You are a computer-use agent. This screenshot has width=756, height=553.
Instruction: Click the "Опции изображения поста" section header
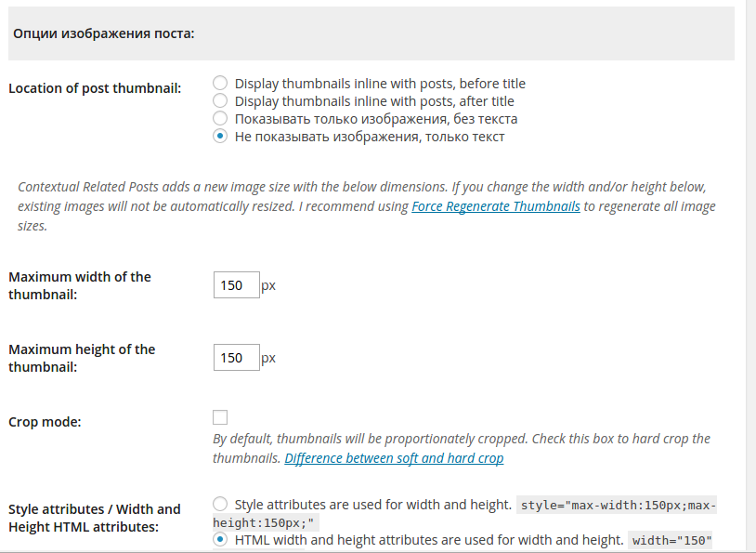click(103, 34)
